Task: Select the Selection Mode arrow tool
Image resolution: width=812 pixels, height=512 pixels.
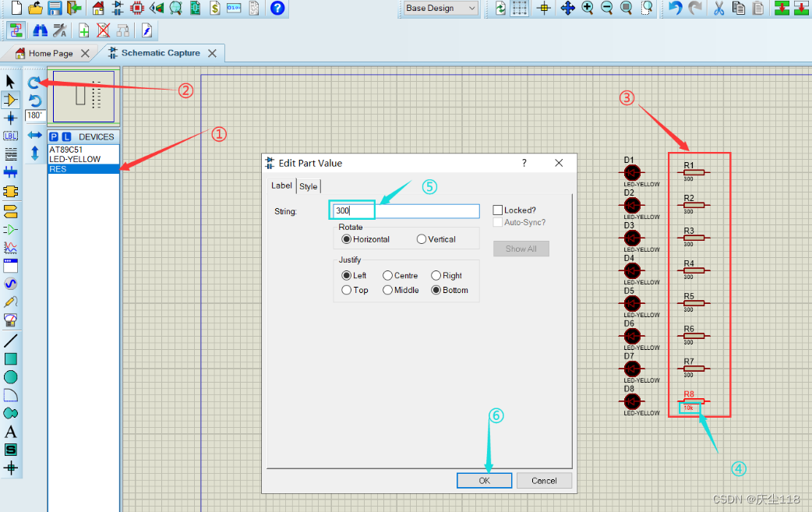Action: click(x=10, y=81)
